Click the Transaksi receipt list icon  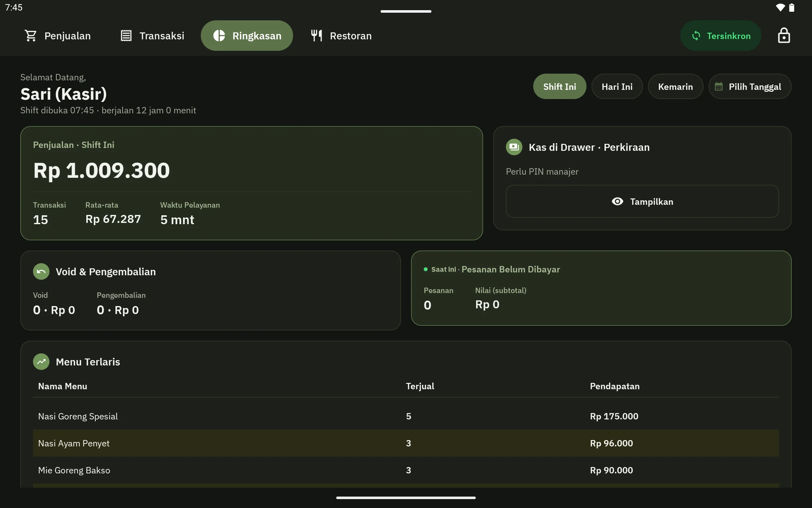126,36
